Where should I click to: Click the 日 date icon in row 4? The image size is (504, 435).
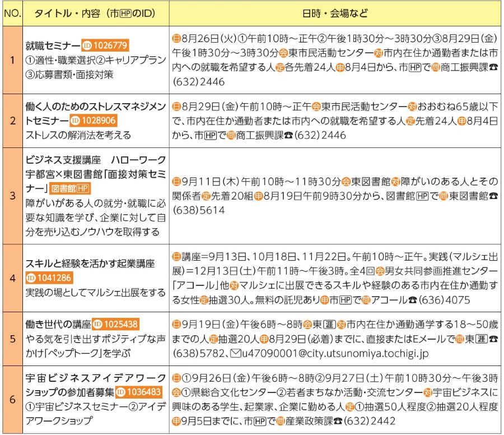(x=176, y=257)
